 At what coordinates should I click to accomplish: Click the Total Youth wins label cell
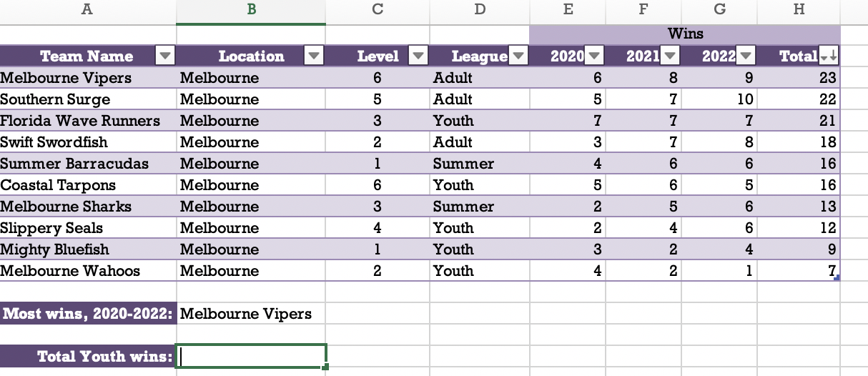pyautogui.click(x=87, y=356)
